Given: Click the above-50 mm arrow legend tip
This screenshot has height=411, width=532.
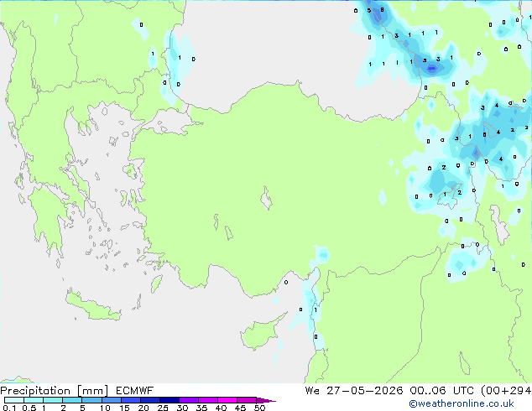Looking at the screenshot, I should tap(266, 400).
